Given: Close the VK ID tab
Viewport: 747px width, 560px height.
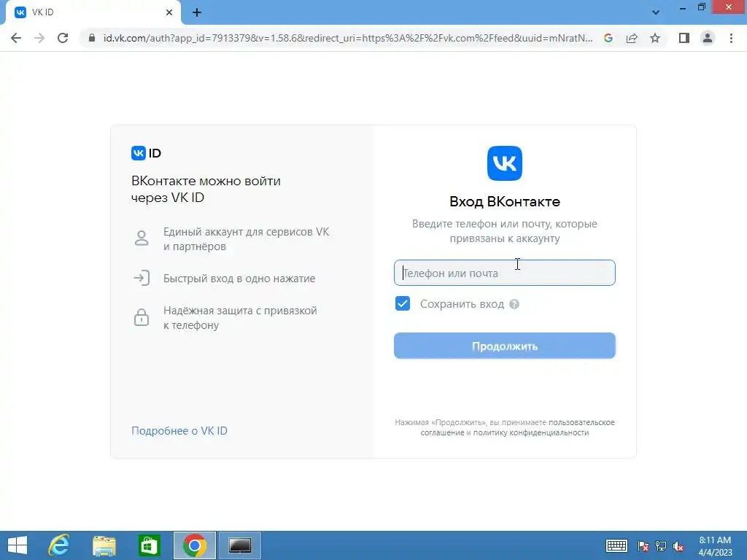Looking at the screenshot, I should coord(169,12).
